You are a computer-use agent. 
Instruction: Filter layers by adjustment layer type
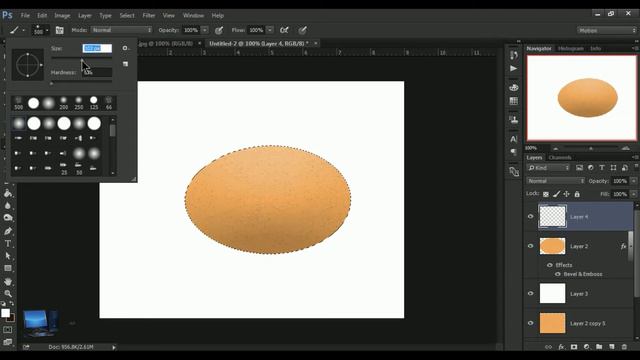tap(591, 168)
